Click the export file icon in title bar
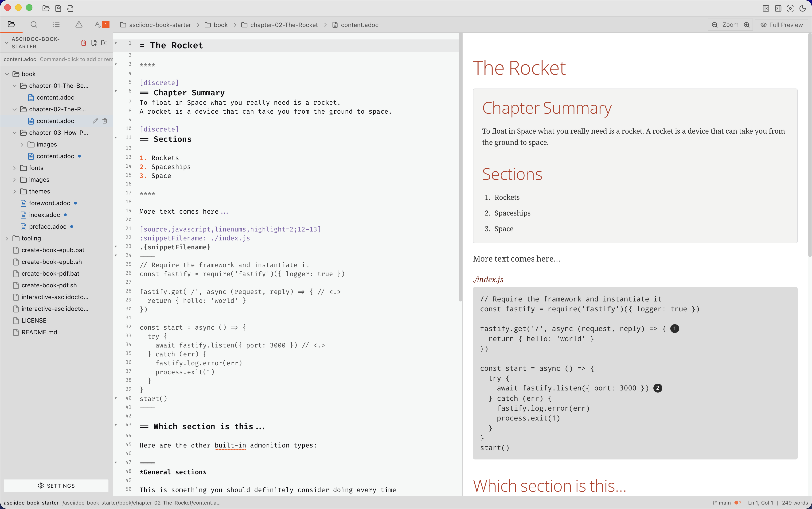The image size is (812, 509). click(70, 8)
